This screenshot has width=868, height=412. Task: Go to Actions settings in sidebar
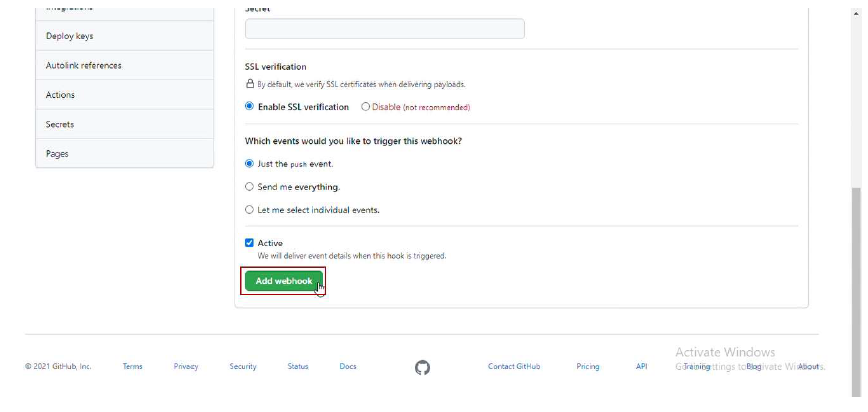coord(125,95)
